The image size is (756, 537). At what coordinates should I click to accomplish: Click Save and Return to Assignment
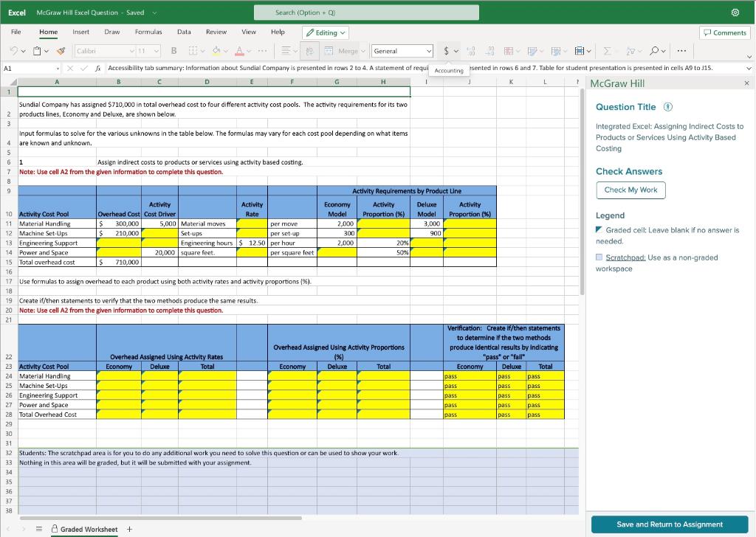(670, 524)
